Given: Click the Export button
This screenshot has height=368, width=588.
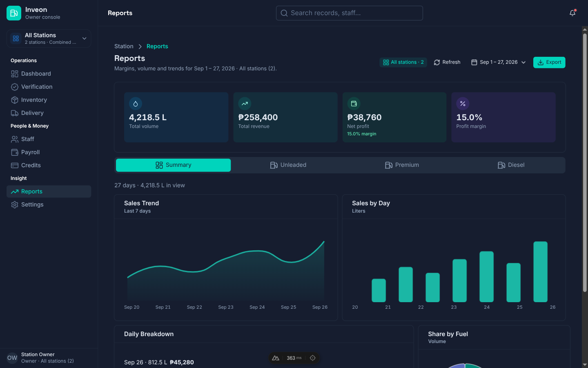Looking at the screenshot, I should coord(549,62).
